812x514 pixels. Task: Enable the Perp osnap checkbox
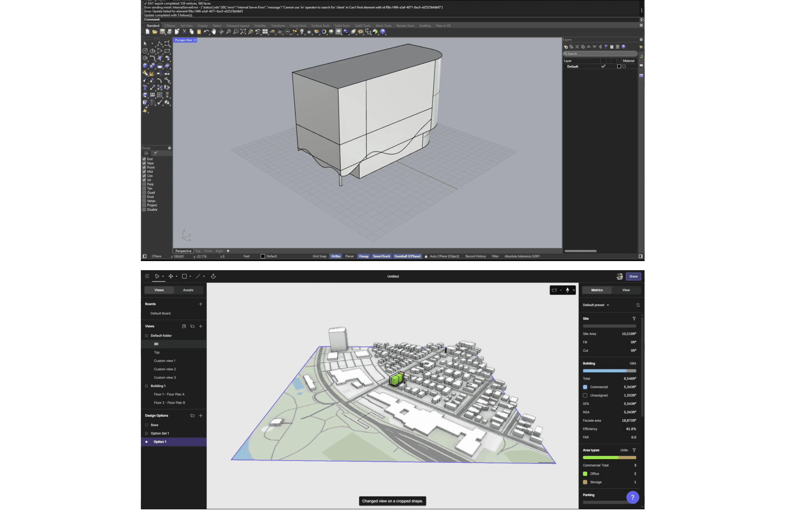point(144,184)
